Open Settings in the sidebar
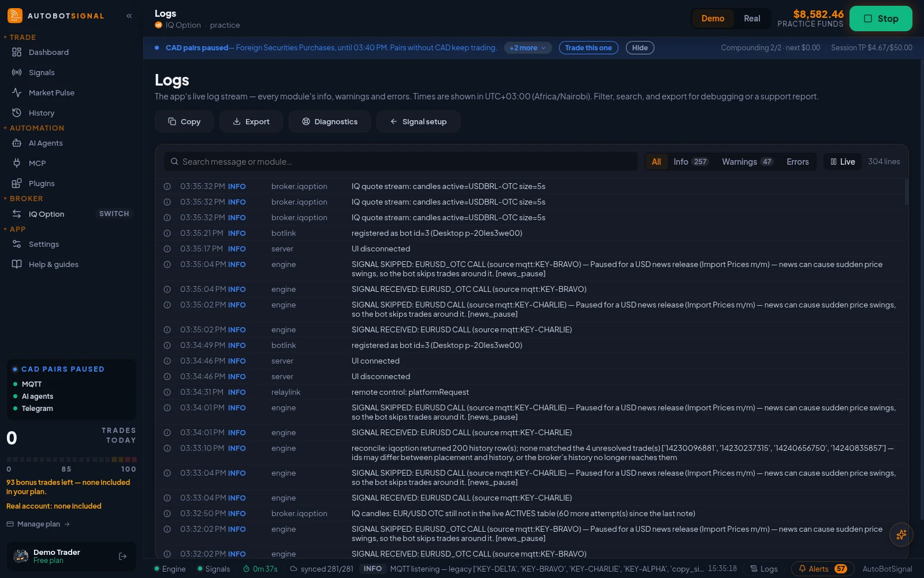 [72, 244]
